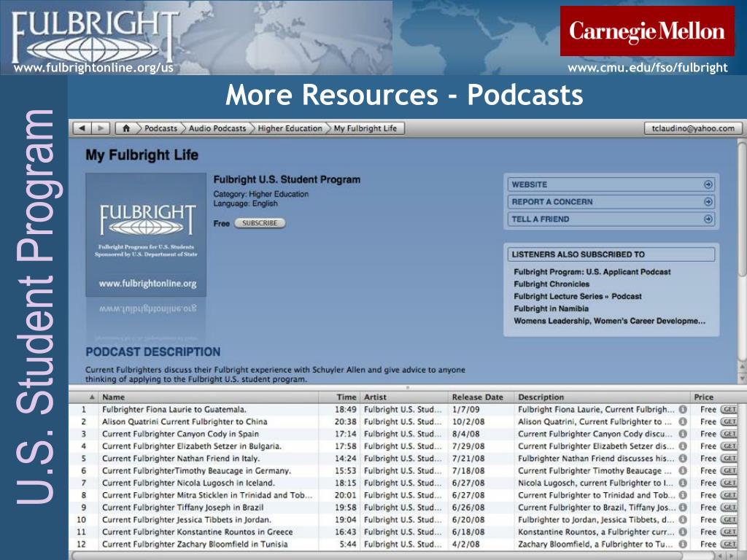This screenshot has width=747, height=560.
Task: Open info icon for Zachary Bloomfield episode
Action: pyautogui.click(x=683, y=544)
